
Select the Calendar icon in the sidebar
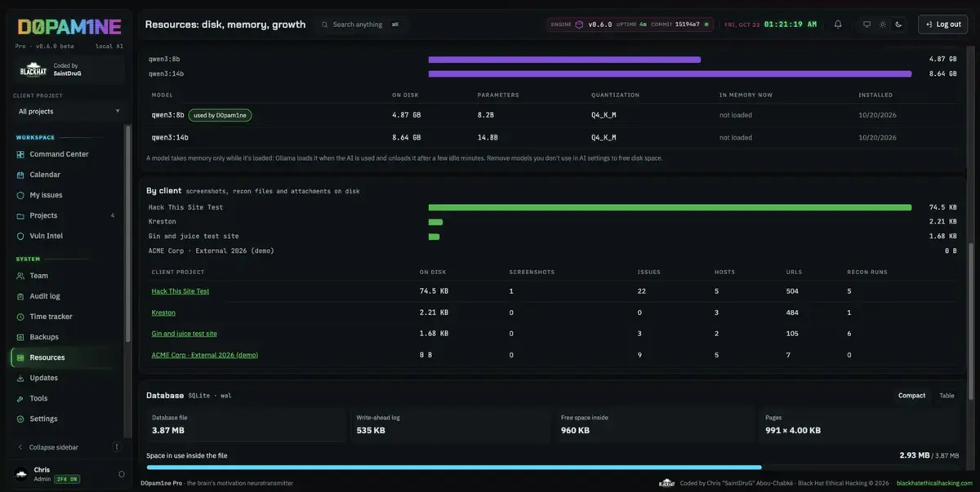click(x=21, y=175)
